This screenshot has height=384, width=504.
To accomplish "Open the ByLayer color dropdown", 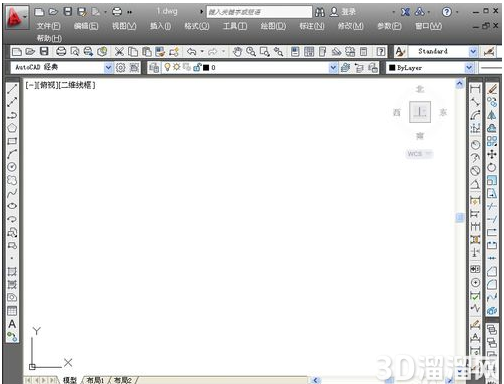I will coord(469,68).
